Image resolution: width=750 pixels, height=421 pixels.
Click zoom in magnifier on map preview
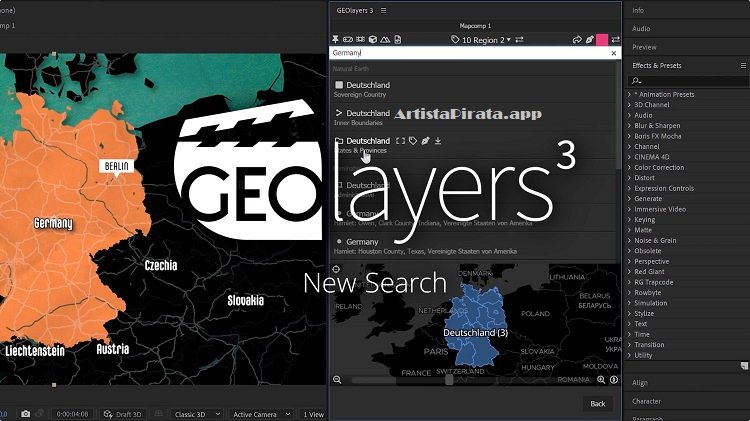coord(601,380)
